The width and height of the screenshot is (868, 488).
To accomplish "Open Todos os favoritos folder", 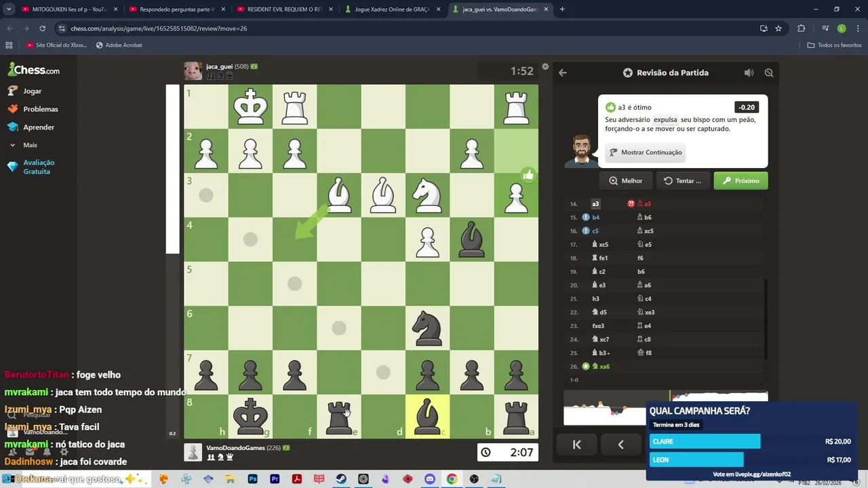I will click(x=834, y=45).
